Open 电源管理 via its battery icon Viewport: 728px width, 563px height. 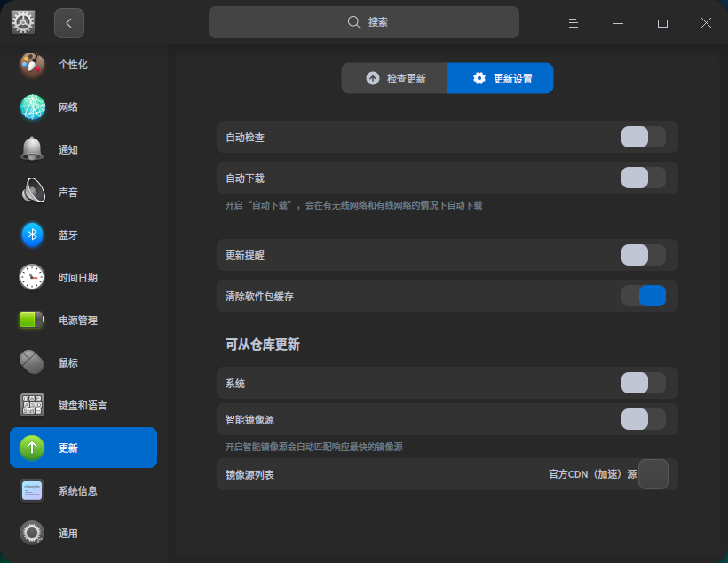(x=32, y=320)
